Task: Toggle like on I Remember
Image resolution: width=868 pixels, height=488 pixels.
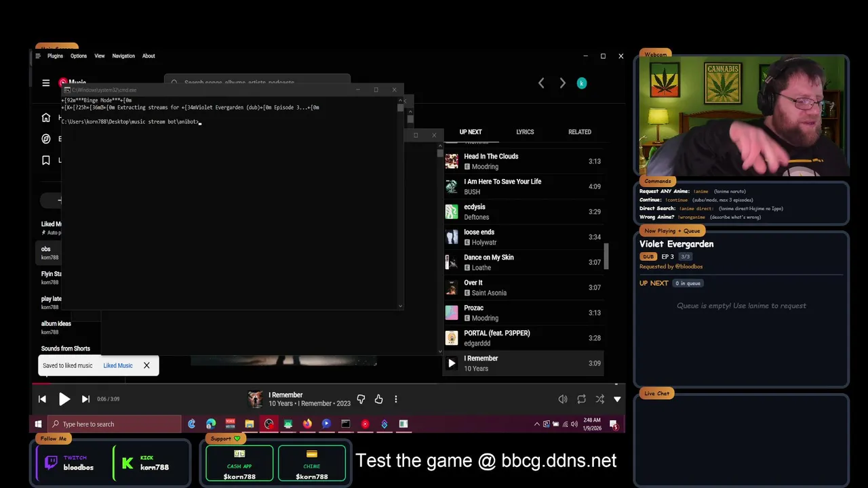Action: click(x=378, y=399)
